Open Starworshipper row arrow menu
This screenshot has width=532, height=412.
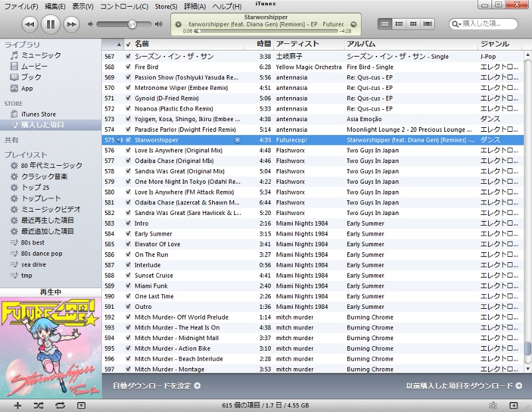[x=237, y=140]
